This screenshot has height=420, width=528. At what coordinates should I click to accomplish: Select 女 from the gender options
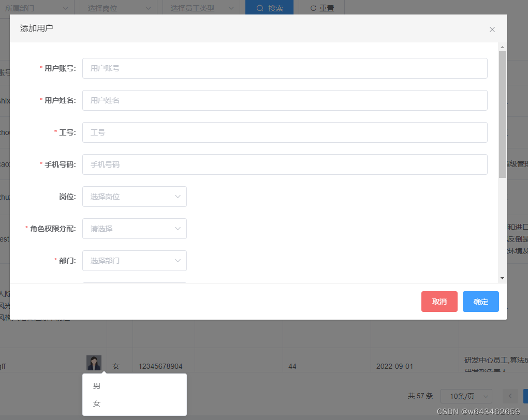pos(97,403)
